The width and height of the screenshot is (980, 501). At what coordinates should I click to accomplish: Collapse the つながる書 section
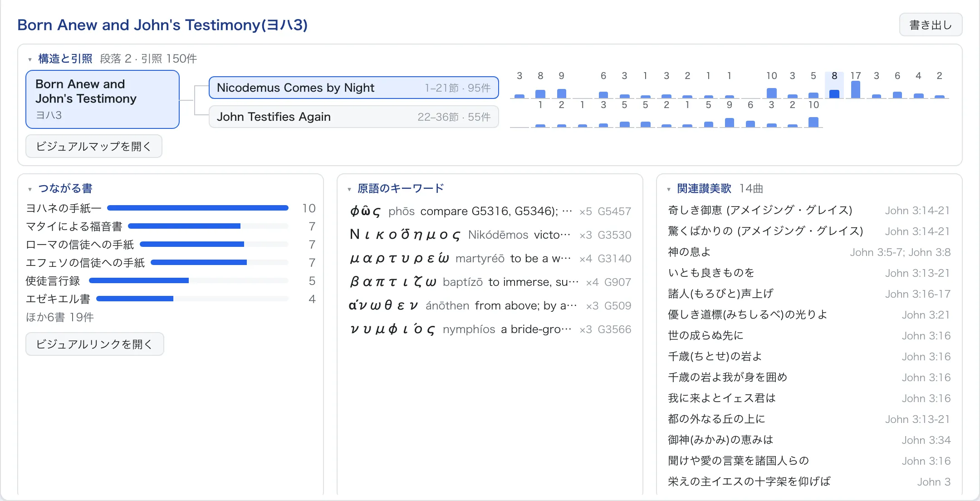pos(60,188)
